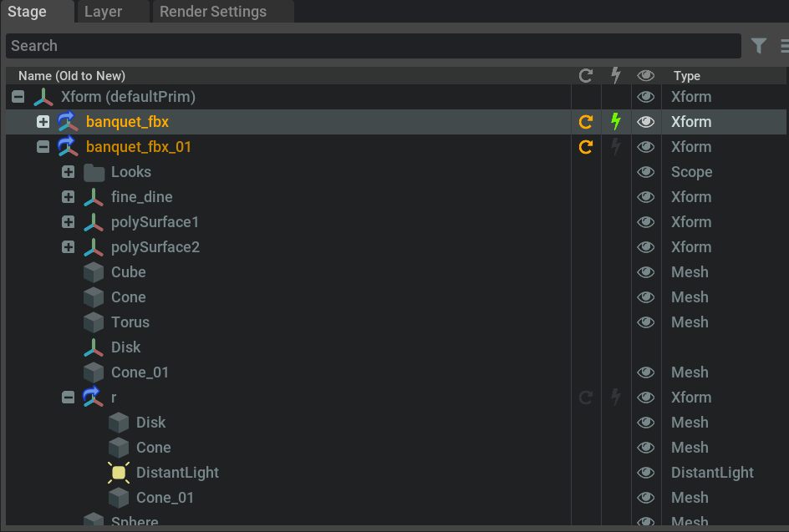Sort by the Name column header
789x532 pixels.
point(72,76)
